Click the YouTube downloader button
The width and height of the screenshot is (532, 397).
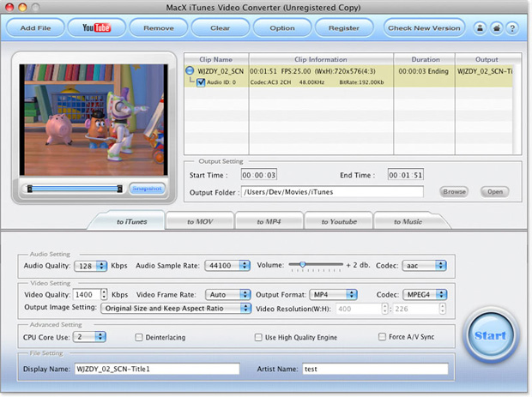point(97,27)
